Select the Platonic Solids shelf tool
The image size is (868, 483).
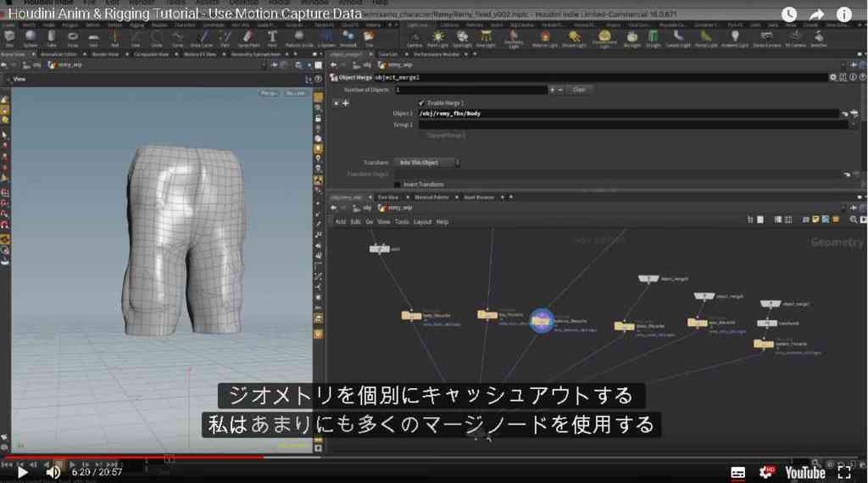(299, 38)
